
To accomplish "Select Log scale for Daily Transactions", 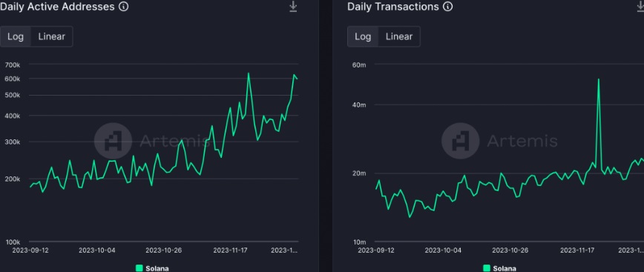I will (x=363, y=36).
